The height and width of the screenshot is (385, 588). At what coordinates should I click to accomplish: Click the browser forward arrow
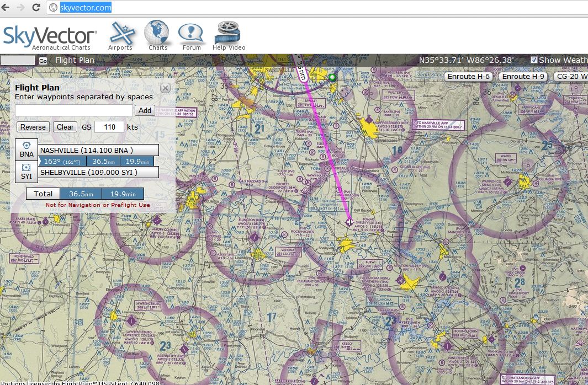tap(20, 7)
